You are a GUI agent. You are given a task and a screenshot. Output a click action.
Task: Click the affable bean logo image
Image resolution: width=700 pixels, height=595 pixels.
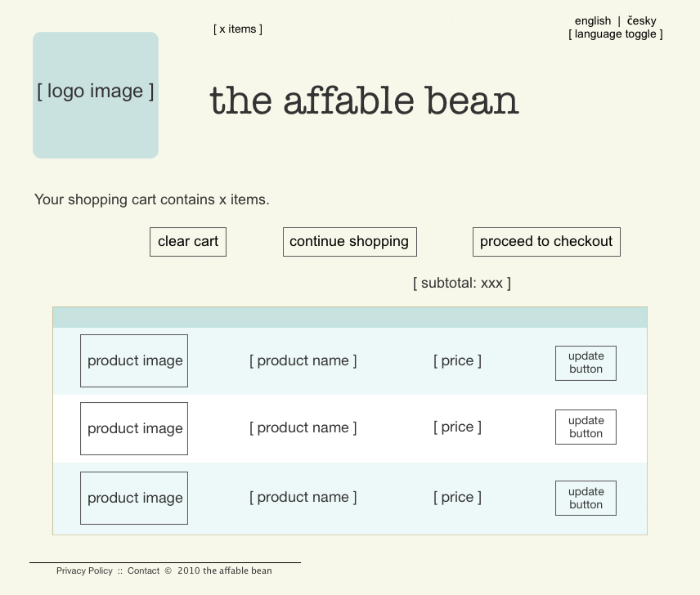(95, 94)
